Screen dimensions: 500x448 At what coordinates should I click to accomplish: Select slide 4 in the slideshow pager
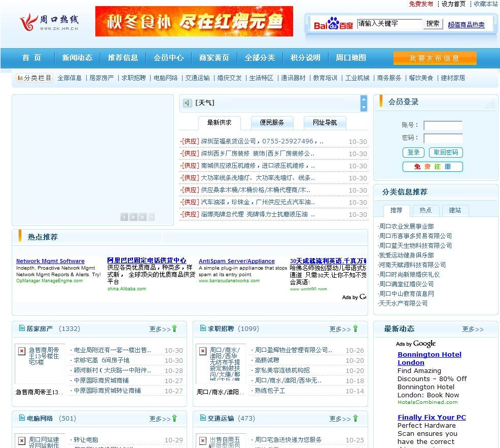[152, 217]
